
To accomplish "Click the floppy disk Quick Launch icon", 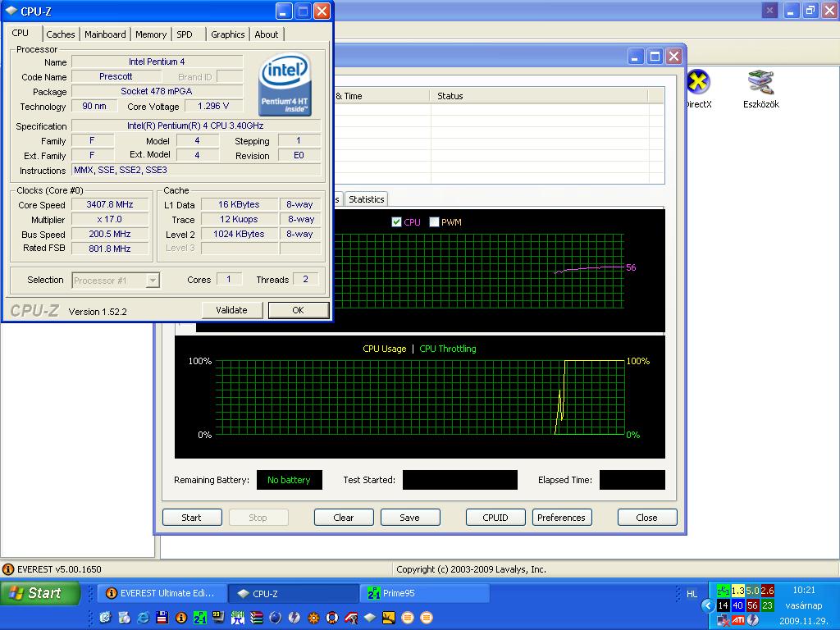I will pos(162,617).
